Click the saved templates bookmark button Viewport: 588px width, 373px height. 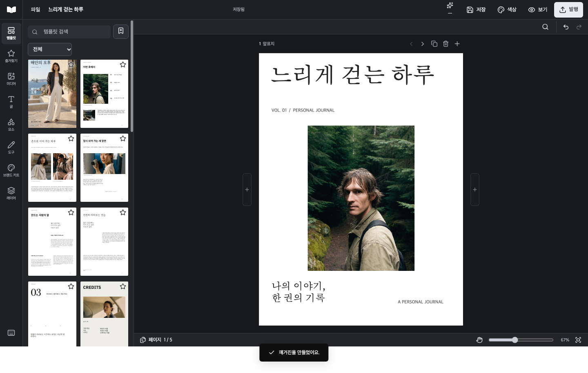121,31
